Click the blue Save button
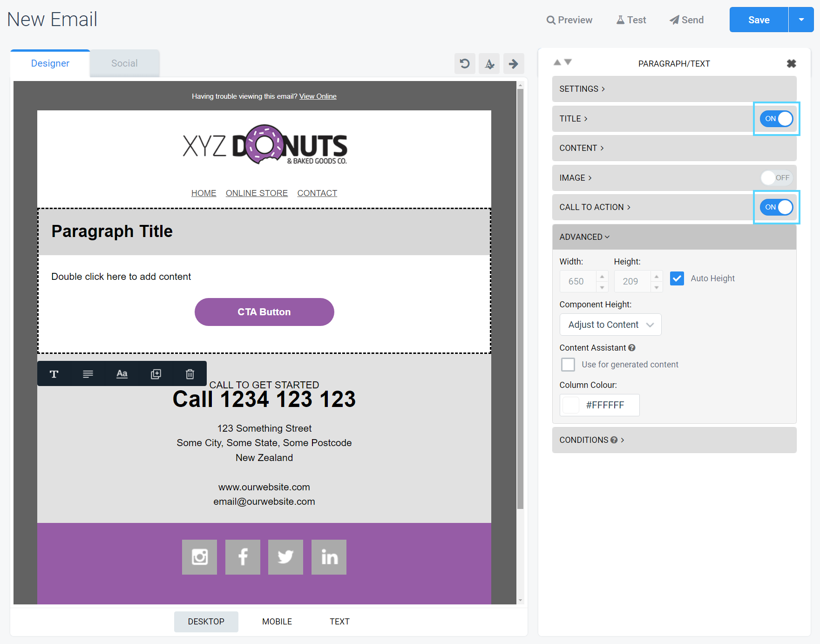The width and height of the screenshot is (820, 644). tap(759, 20)
